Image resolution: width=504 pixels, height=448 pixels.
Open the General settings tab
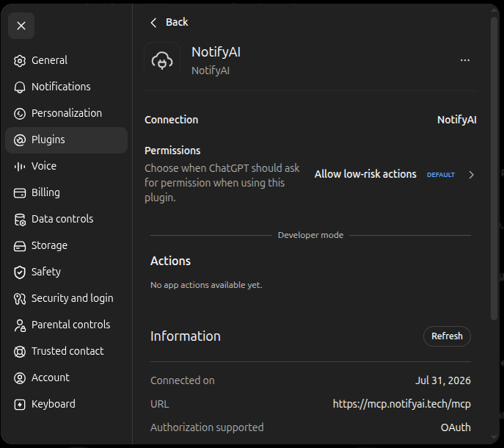click(66, 60)
